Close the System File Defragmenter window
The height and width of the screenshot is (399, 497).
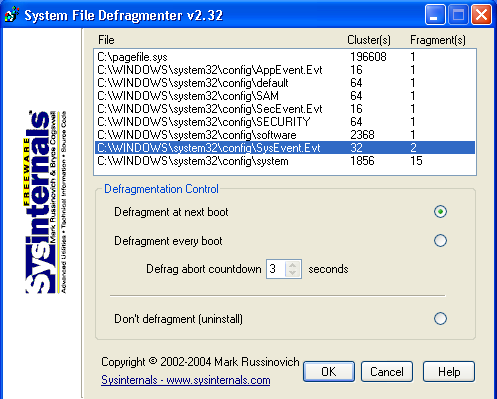pos(481,15)
